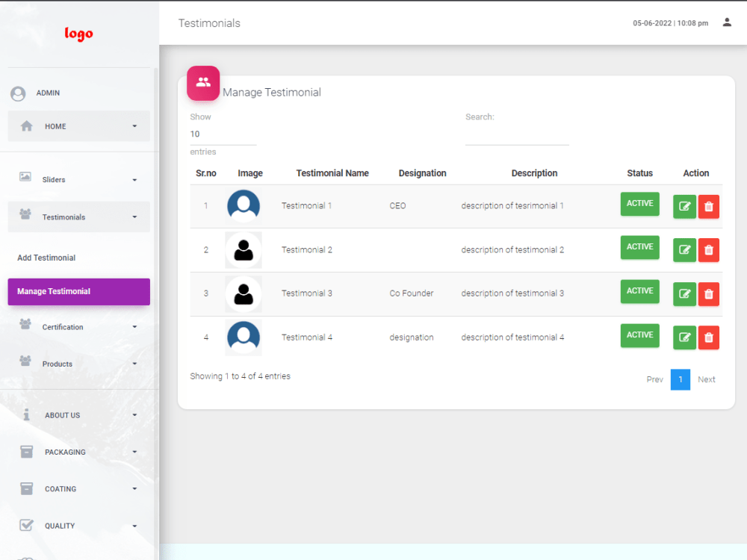The image size is (747, 560).
Task: Click the red logo in the sidebar
Action: click(78, 34)
